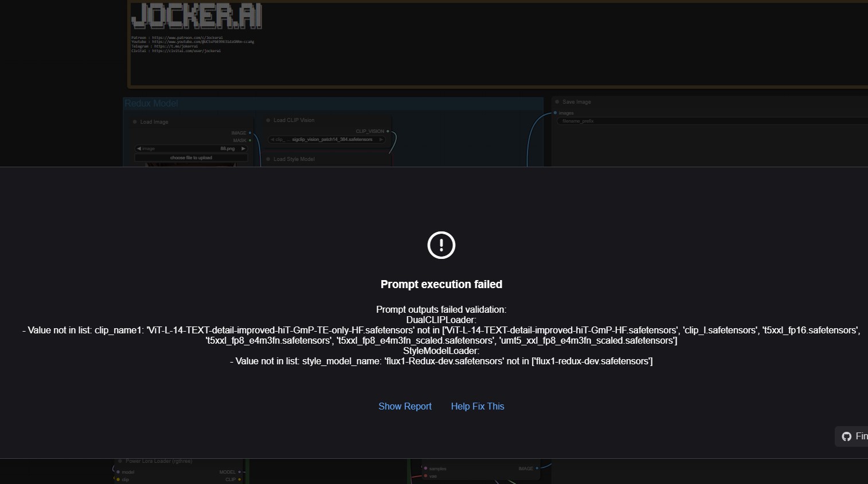Viewport: 868px width, 484px height.
Task: Click the 'Prompt execution failed' heading
Action: click(441, 284)
